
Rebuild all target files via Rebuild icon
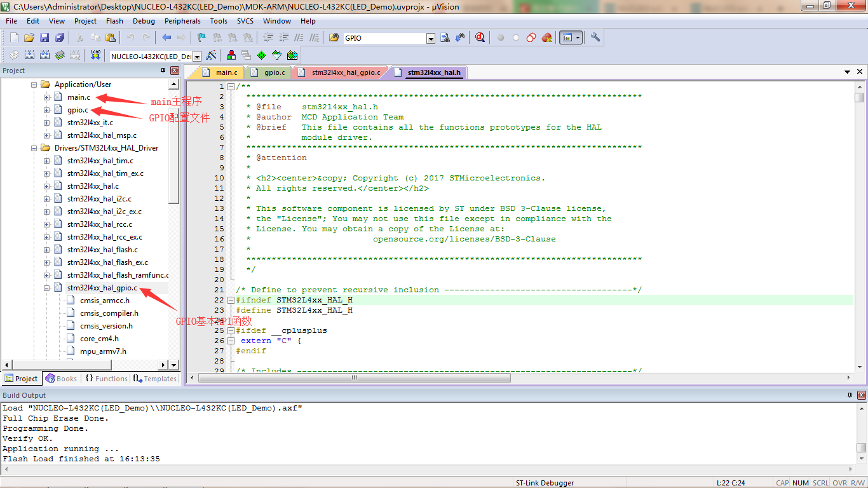44,55
